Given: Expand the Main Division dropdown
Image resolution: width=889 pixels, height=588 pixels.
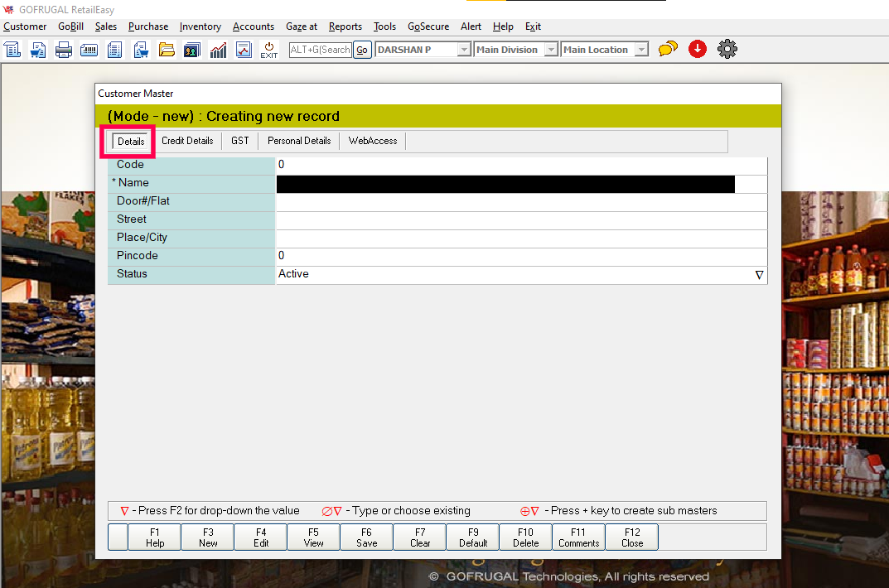Looking at the screenshot, I should 551,50.
